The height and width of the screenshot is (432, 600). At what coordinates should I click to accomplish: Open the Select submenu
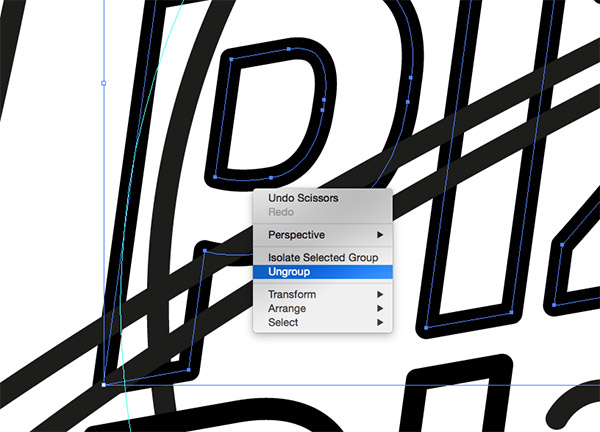pyautogui.click(x=323, y=323)
